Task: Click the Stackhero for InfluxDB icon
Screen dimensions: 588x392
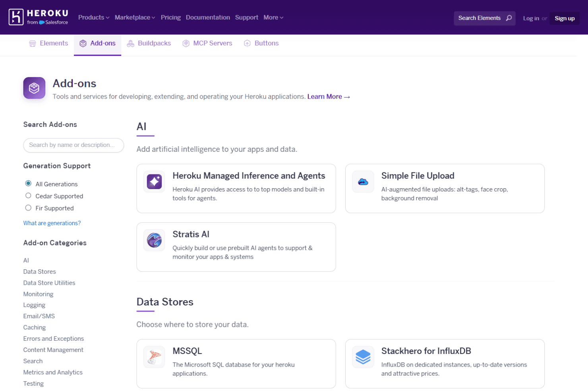Action: click(363, 357)
